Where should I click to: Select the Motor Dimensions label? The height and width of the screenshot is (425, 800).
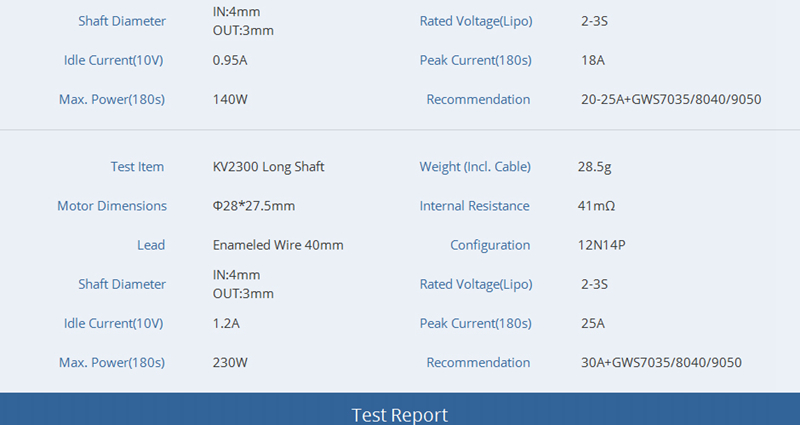pyautogui.click(x=112, y=206)
